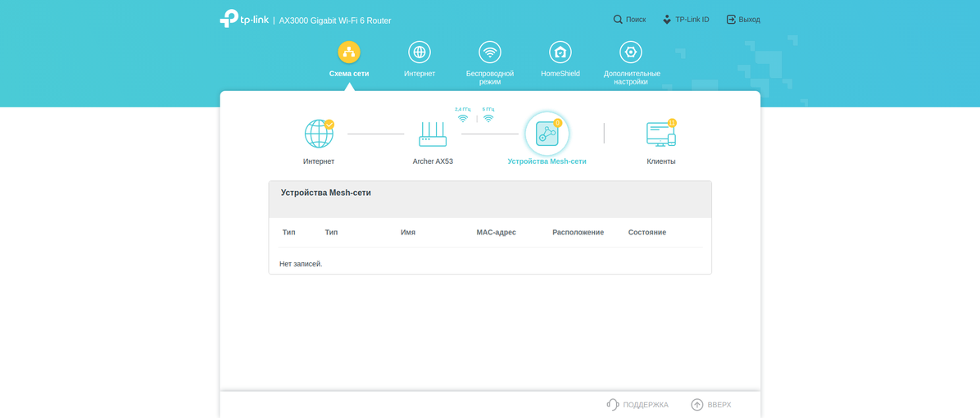Open Дополнительные настройки gear icon
Viewport: 980px width, 418px height.
[x=631, y=52]
